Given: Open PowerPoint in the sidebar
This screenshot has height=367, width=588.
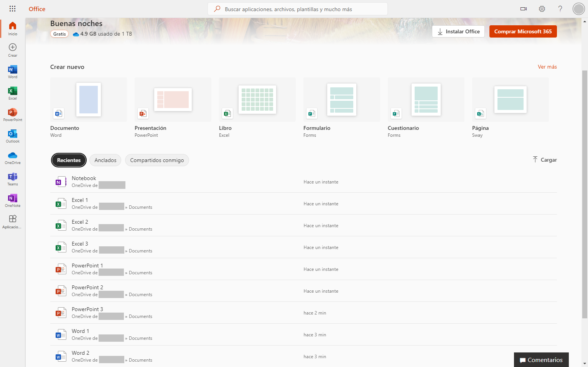Looking at the screenshot, I should (13, 114).
